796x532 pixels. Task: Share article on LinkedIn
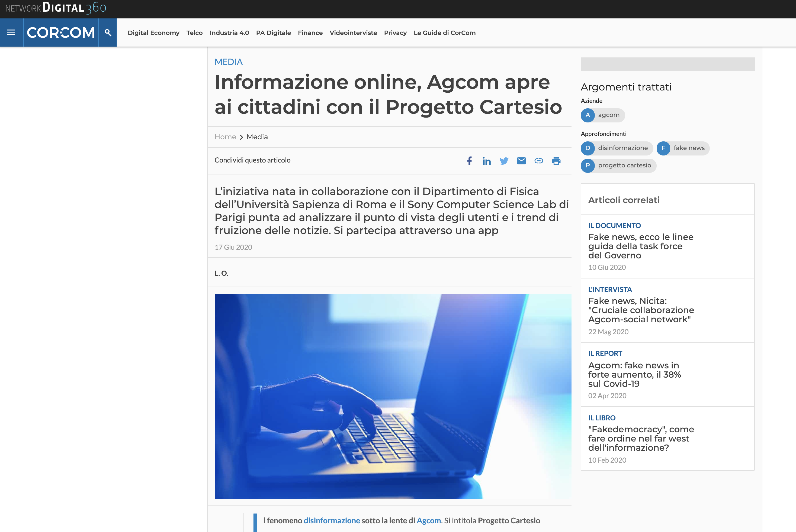486,161
